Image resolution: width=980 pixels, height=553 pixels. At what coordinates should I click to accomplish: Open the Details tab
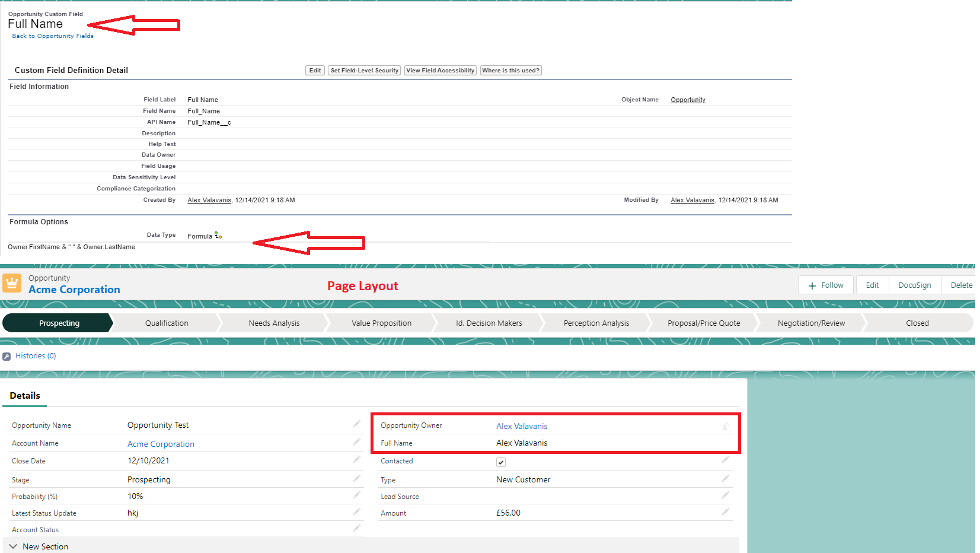click(25, 396)
